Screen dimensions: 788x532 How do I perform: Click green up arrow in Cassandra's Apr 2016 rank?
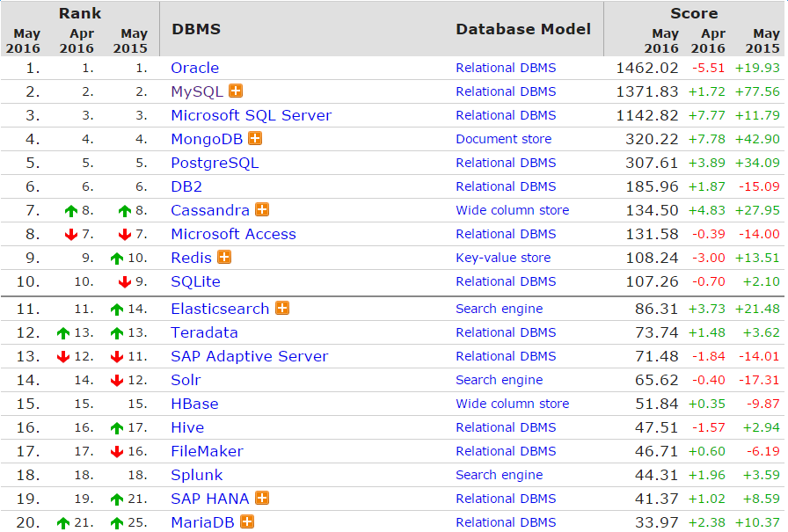[71, 210]
